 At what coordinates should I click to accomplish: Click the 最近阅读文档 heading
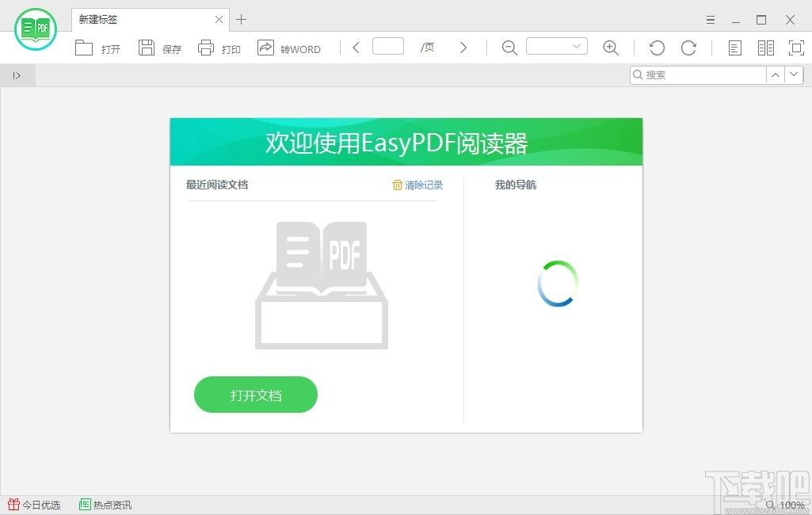coord(217,185)
